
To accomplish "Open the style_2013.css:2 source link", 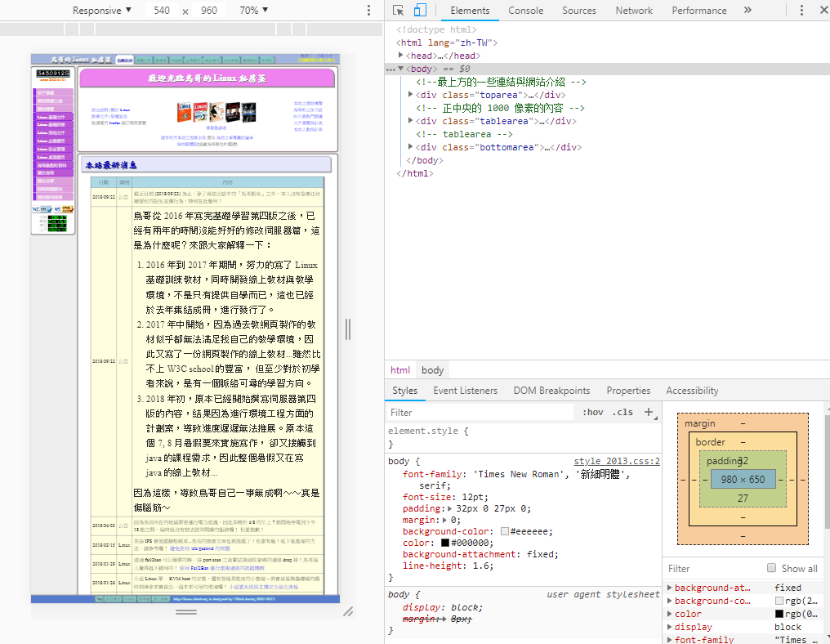I will (x=616, y=461).
